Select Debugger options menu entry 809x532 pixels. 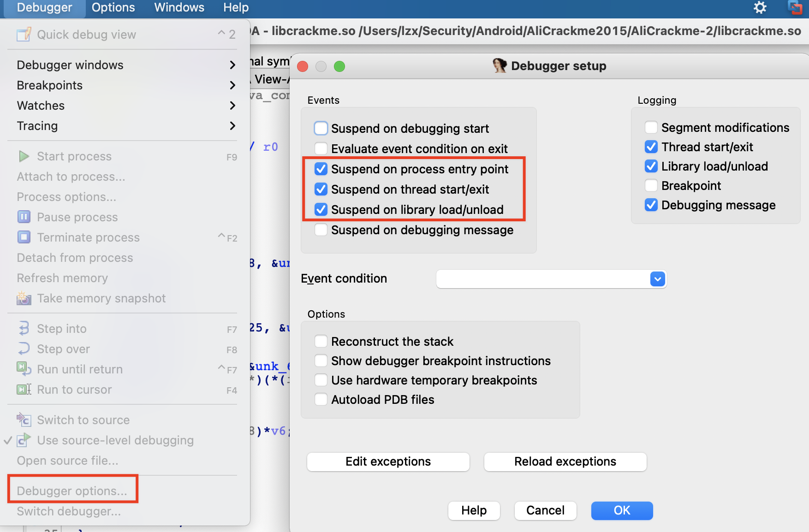coord(72,491)
